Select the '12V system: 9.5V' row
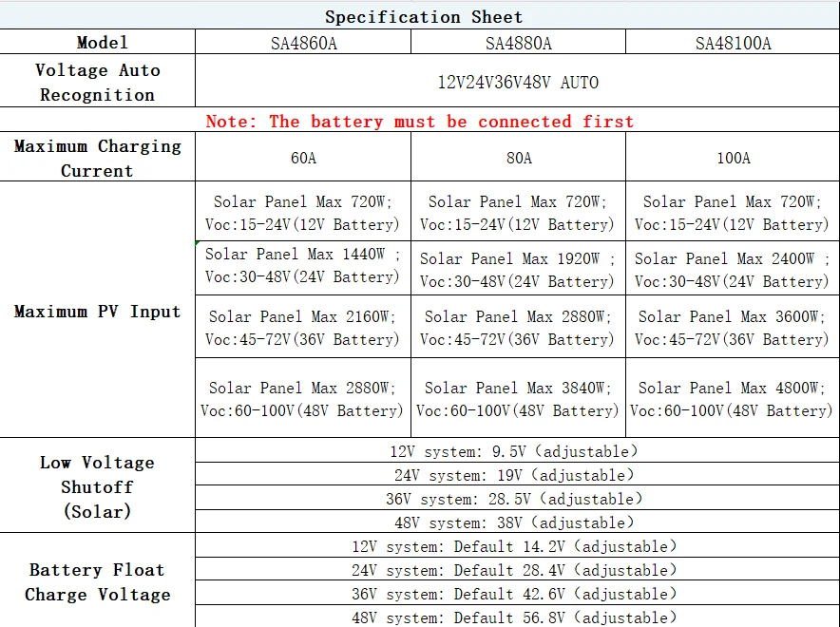This screenshot has height=627, width=840. (x=518, y=450)
